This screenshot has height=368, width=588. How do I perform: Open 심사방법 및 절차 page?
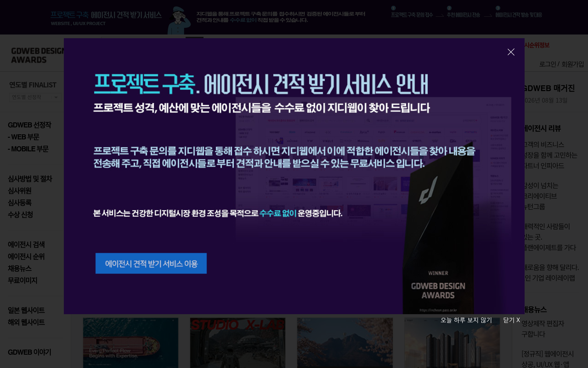(x=30, y=179)
